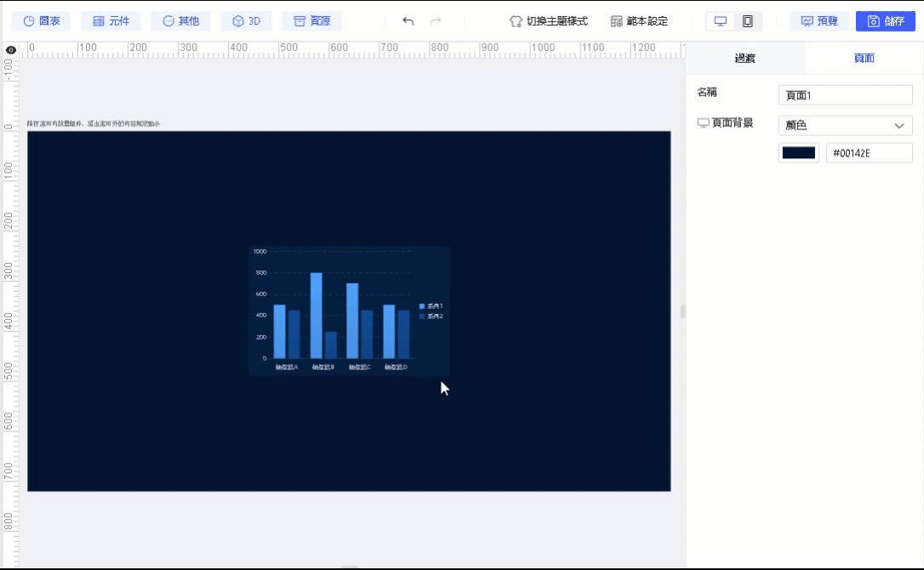The width and height of the screenshot is (924, 570).
Task: Open the background color swatch picker
Action: tap(798, 153)
